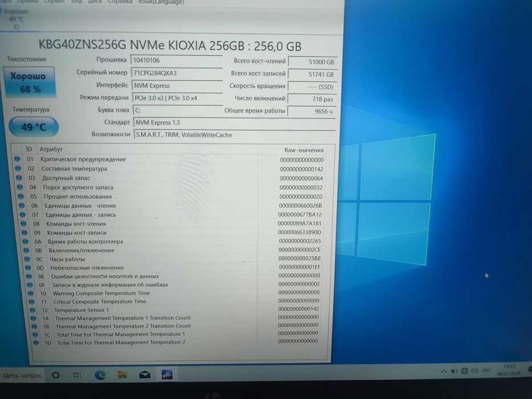Show hidden tray icons chevron

click(444, 371)
